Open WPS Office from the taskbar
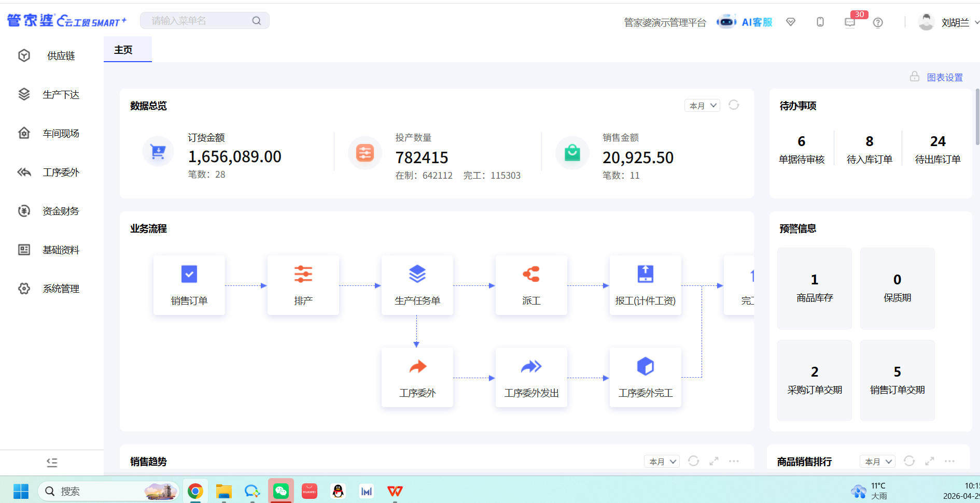The image size is (980, 503). (x=395, y=491)
